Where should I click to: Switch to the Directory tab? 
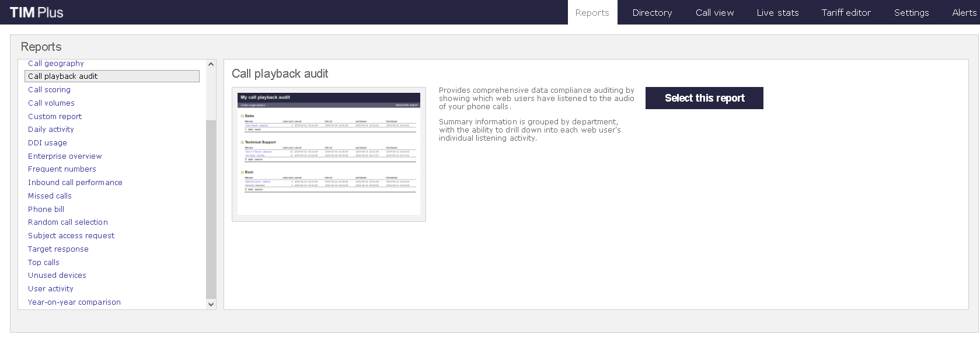point(652,12)
